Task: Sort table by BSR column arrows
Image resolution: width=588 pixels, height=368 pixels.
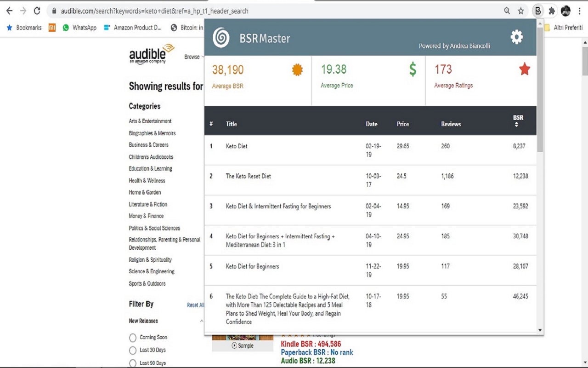Action: point(516,125)
